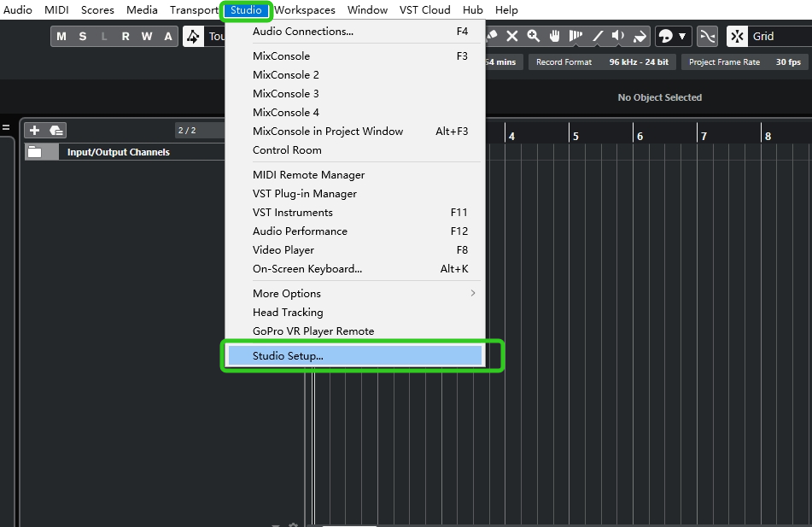Toggle Snap to Zero Crossing
The image size is (812, 527).
[707, 36]
